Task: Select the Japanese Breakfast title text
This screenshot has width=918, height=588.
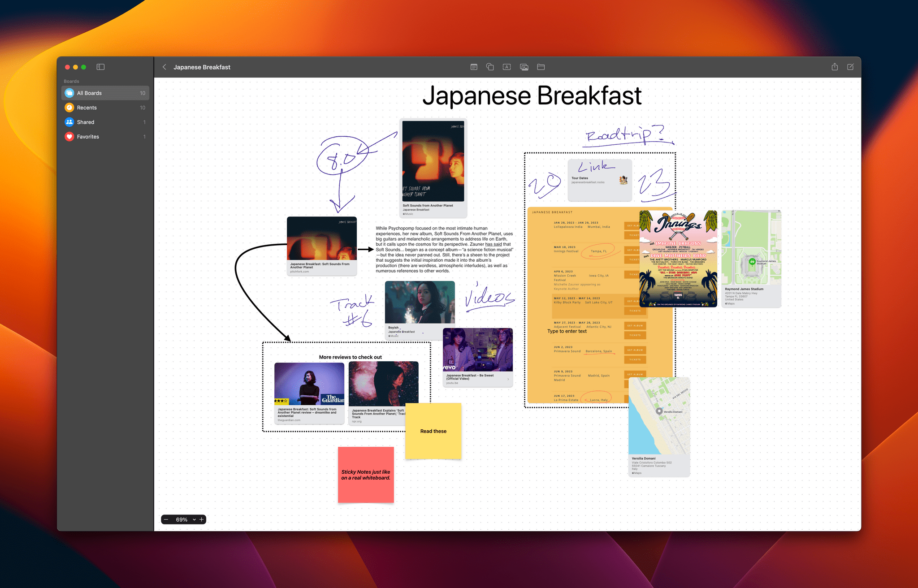Action: click(x=532, y=95)
